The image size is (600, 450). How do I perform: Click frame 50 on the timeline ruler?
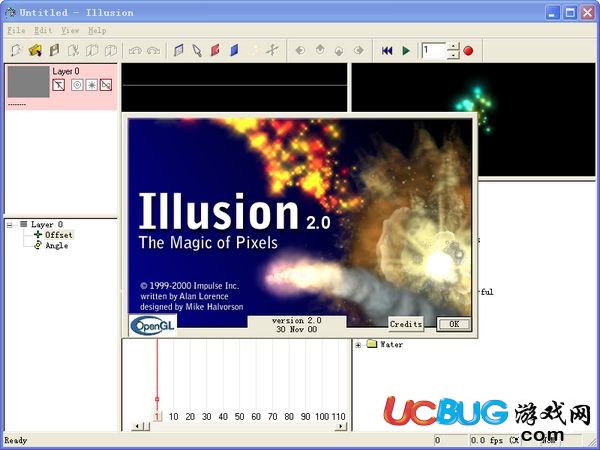(x=240, y=416)
